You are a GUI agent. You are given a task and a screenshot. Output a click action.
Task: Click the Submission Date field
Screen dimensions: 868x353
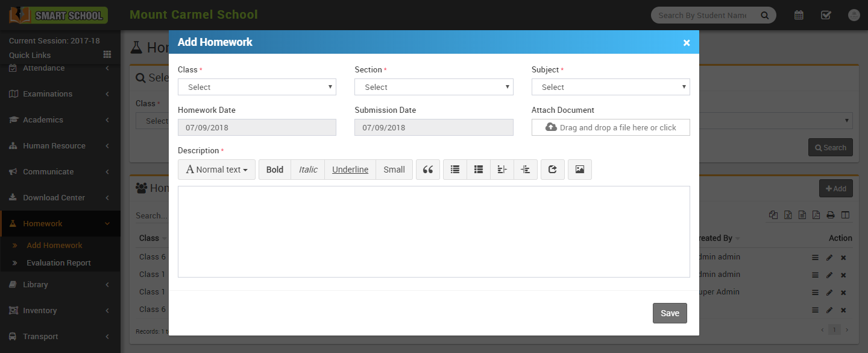(x=434, y=127)
